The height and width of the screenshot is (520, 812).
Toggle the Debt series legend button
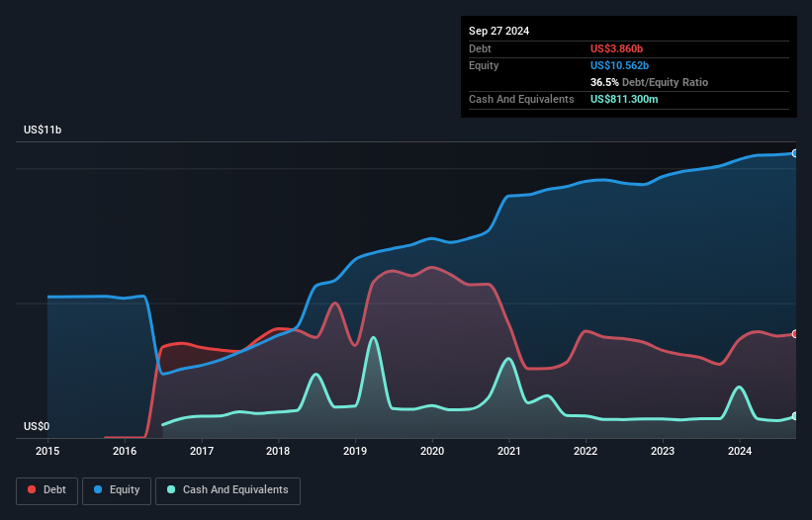tap(46, 490)
